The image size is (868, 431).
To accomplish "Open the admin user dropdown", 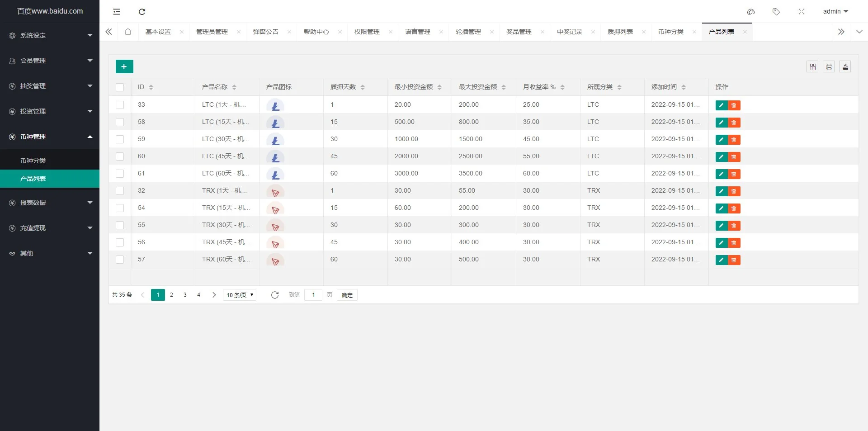I will click(x=835, y=11).
